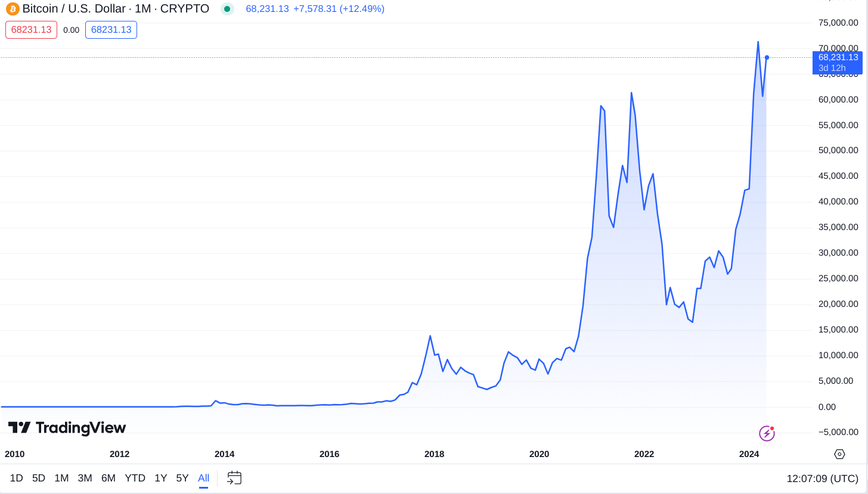Click the 45,000.00 price axis label
Viewport: 868px width, 494px height.
838,176
